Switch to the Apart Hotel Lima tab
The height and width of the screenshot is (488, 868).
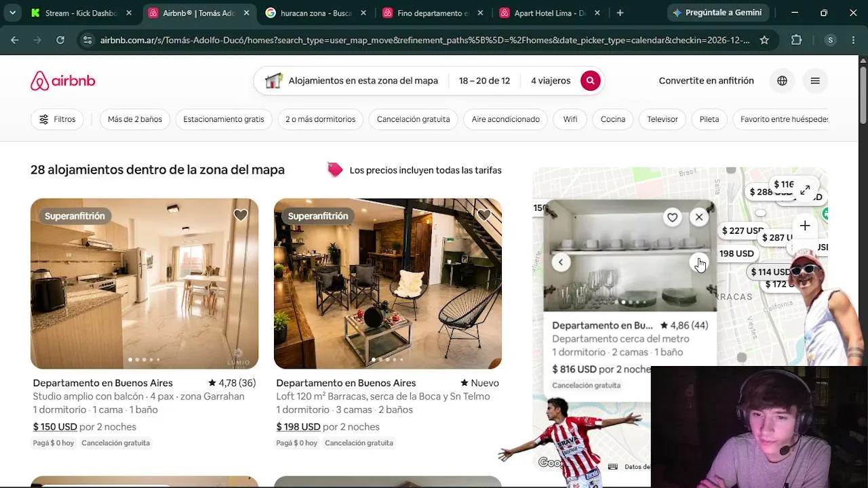click(x=551, y=13)
